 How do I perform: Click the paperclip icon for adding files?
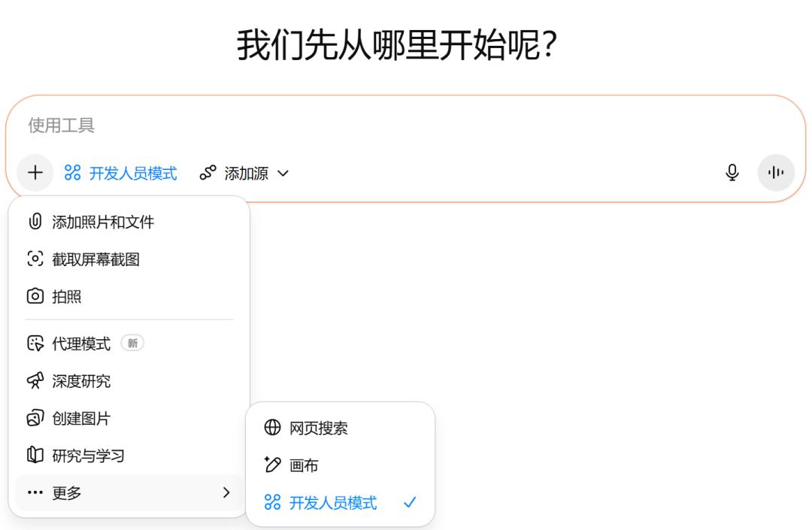click(35, 222)
